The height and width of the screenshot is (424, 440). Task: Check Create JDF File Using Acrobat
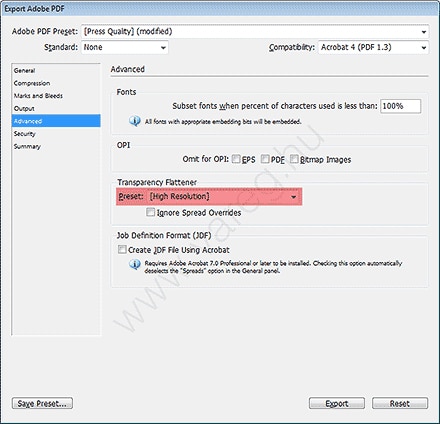(x=122, y=249)
